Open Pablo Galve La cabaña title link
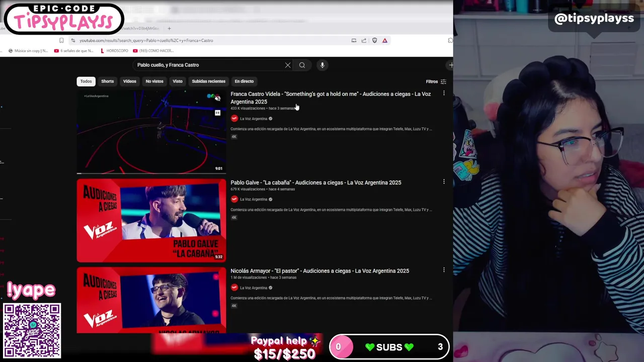 pyautogui.click(x=316, y=183)
